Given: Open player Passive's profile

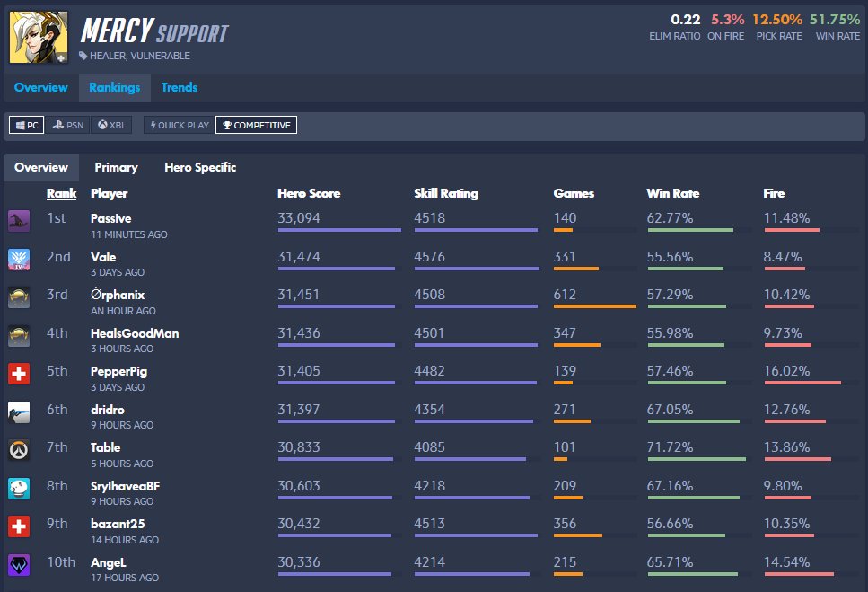Looking at the screenshot, I should [110, 218].
